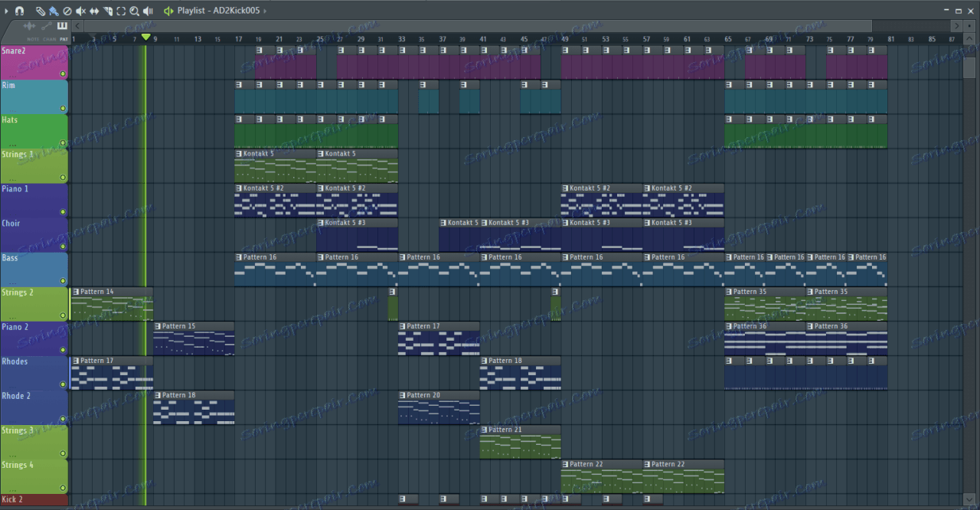Click the clip icon on Pattern 21
Image resolution: width=980 pixels, height=510 pixels.
coord(485,430)
